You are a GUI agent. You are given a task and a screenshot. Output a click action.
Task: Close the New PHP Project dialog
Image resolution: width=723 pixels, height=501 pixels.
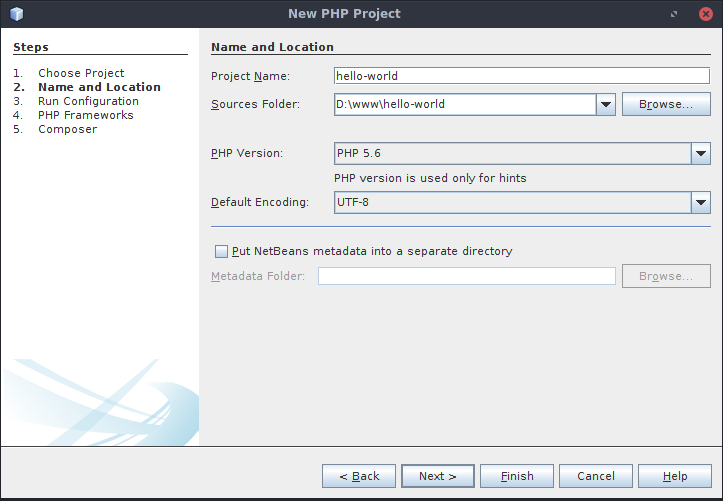coord(705,14)
